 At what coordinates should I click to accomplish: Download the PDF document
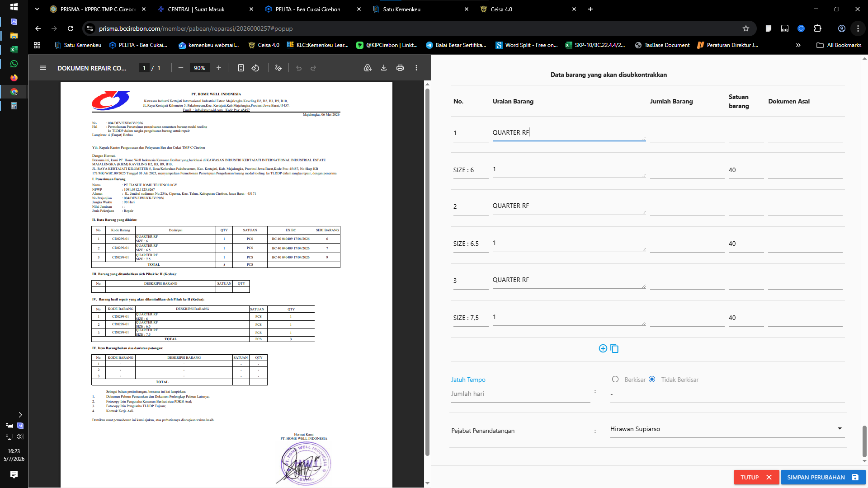[384, 68]
